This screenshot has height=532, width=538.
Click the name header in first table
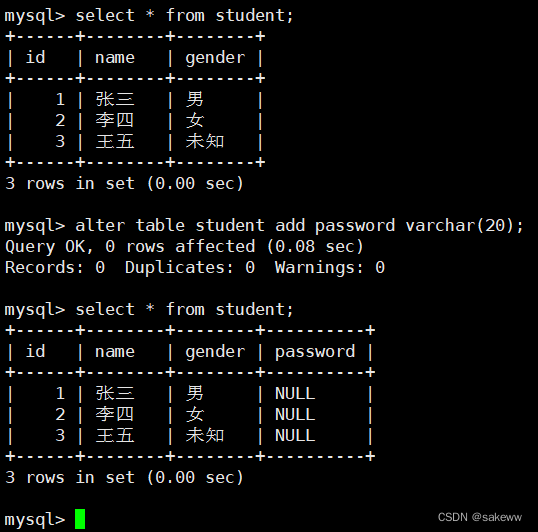pyautogui.click(x=115, y=58)
